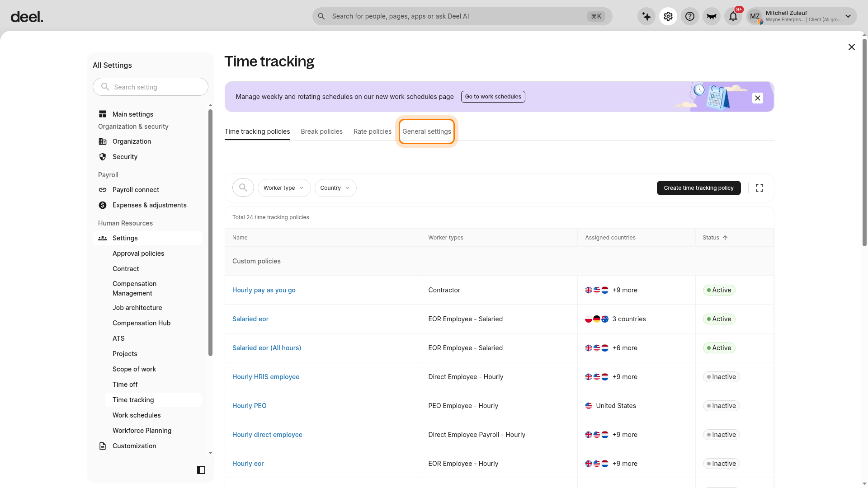Expand the Worker type filter
Viewport: 868px width, 488px height.
click(284, 188)
